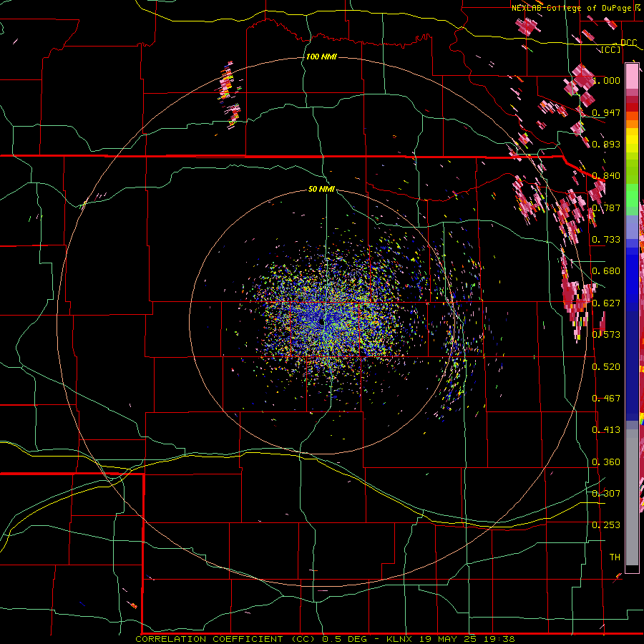The width and height of the screenshot is (644, 644).
Task: Click the 0.5 DEG elevation text in caption
Action: pos(343,639)
